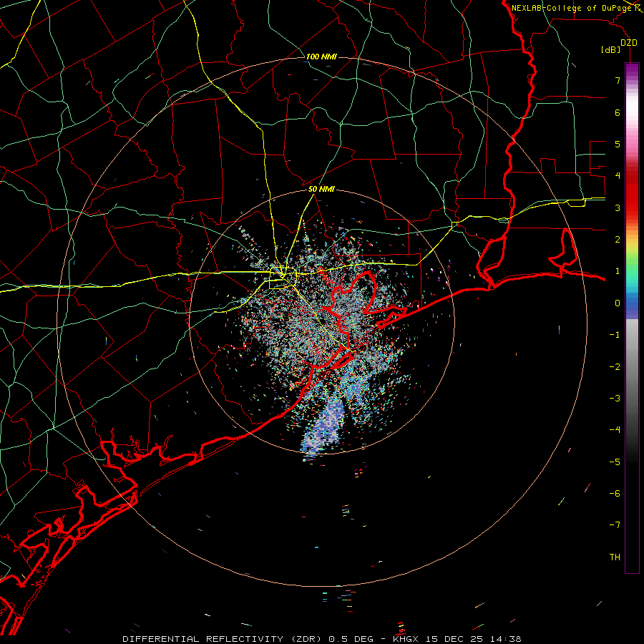Click the 100 NMI range ring label
The height and width of the screenshot is (644, 644).
[x=321, y=57]
